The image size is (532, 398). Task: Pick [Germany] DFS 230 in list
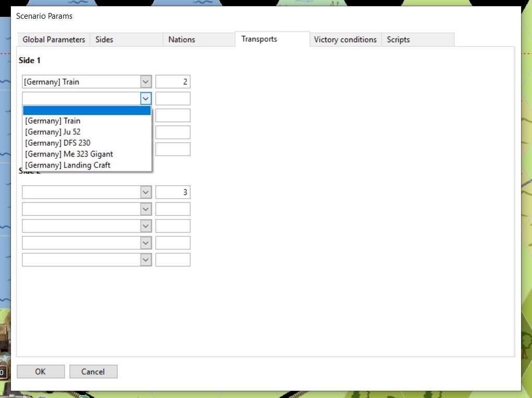click(58, 143)
